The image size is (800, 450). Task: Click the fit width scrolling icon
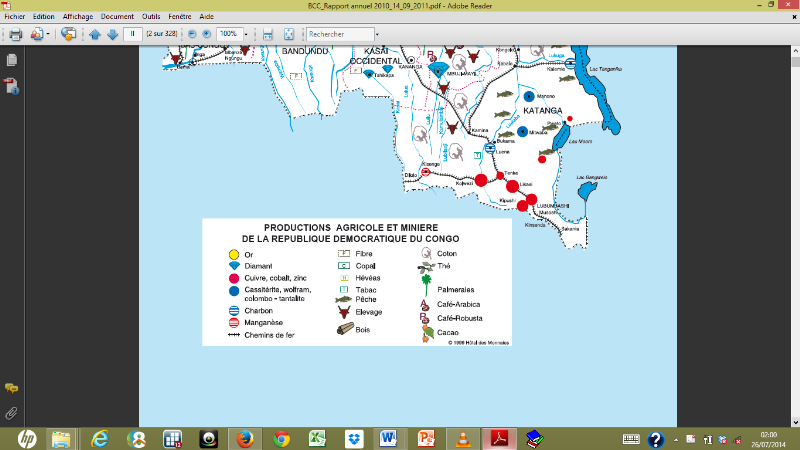(267, 34)
